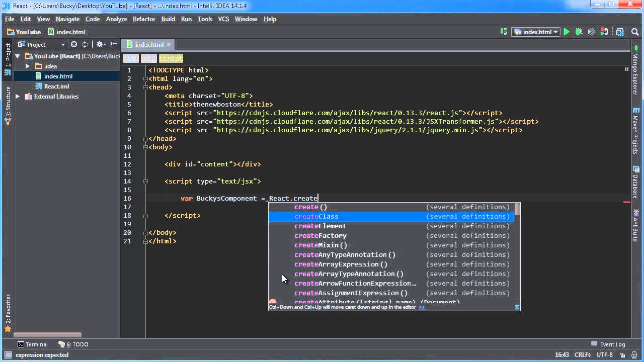The image size is (644, 362).
Task: Close the index.html editor tab
Action: click(x=169, y=45)
